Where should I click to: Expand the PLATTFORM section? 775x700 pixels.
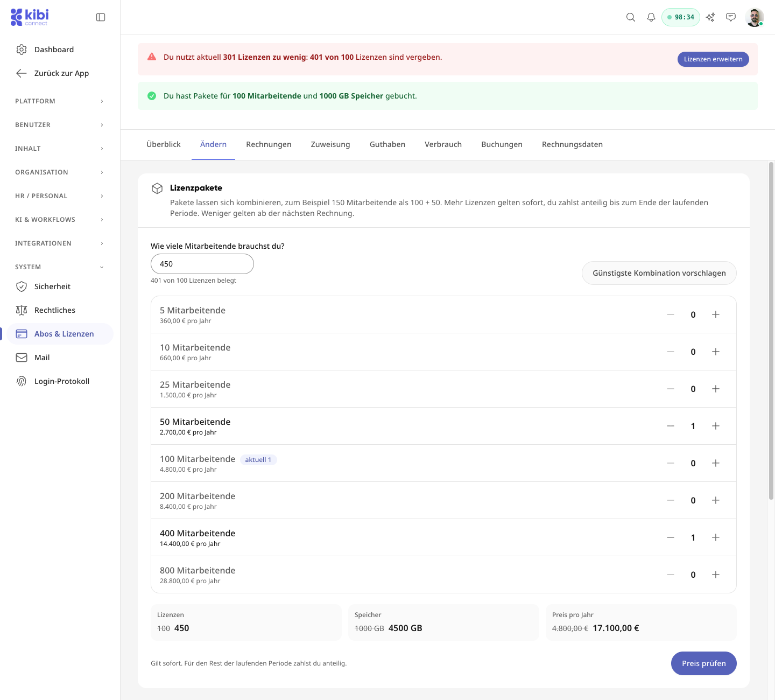pos(60,101)
